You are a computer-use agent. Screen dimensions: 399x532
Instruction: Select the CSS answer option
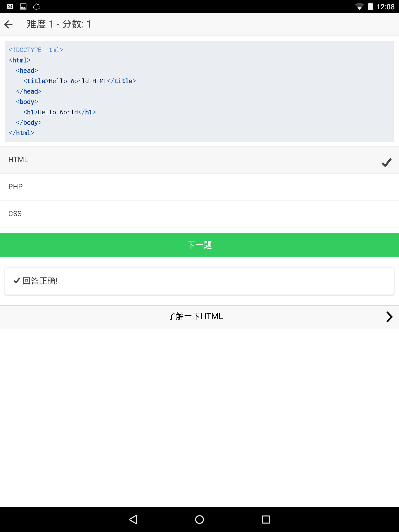(x=199, y=214)
